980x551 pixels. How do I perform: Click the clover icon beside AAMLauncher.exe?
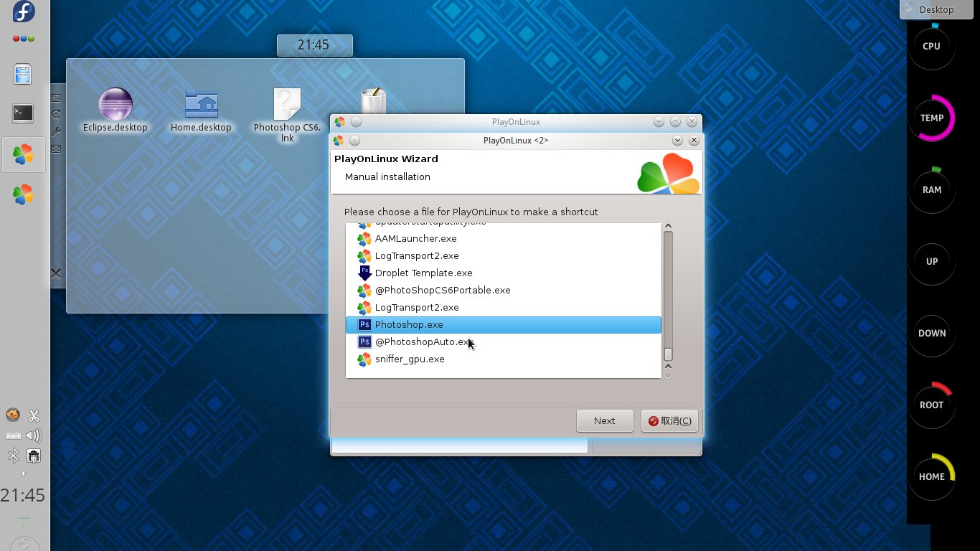pyautogui.click(x=364, y=238)
